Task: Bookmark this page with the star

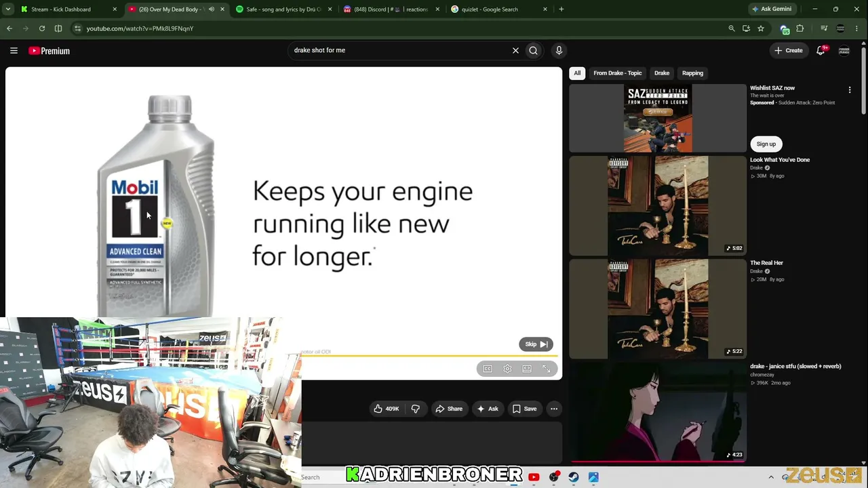Action: click(x=761, y=28)
